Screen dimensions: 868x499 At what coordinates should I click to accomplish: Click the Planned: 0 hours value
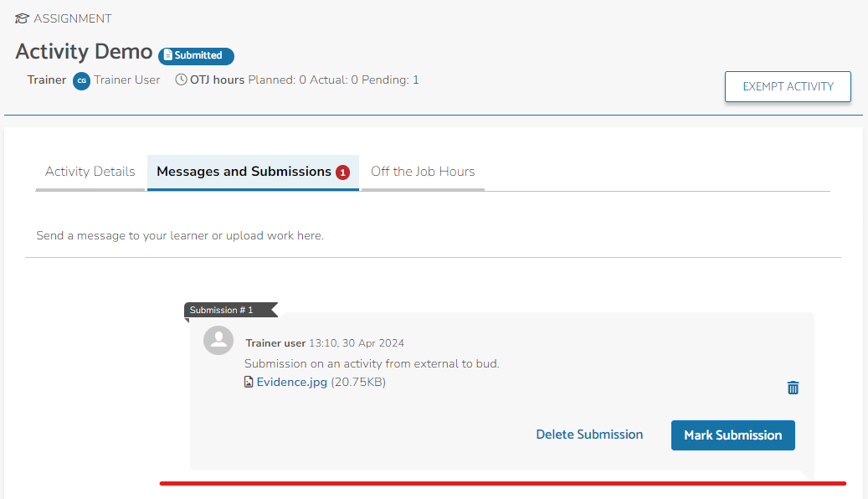[277, 80]
